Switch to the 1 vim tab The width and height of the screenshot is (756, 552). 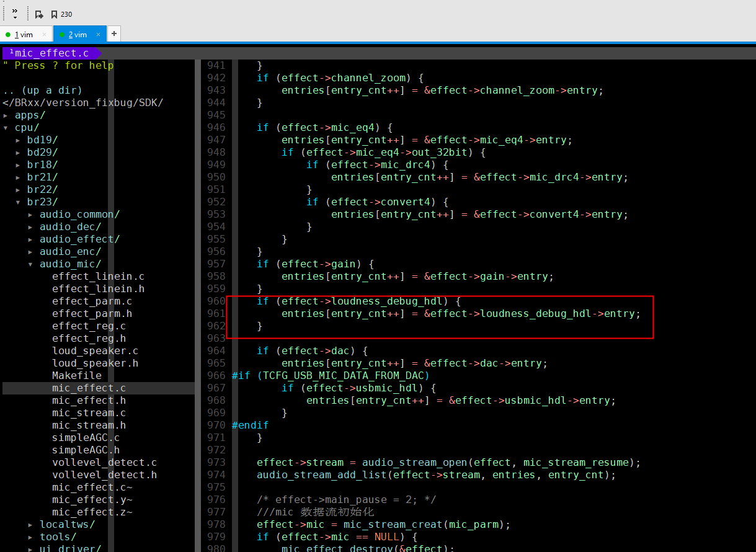click(24, 35)
